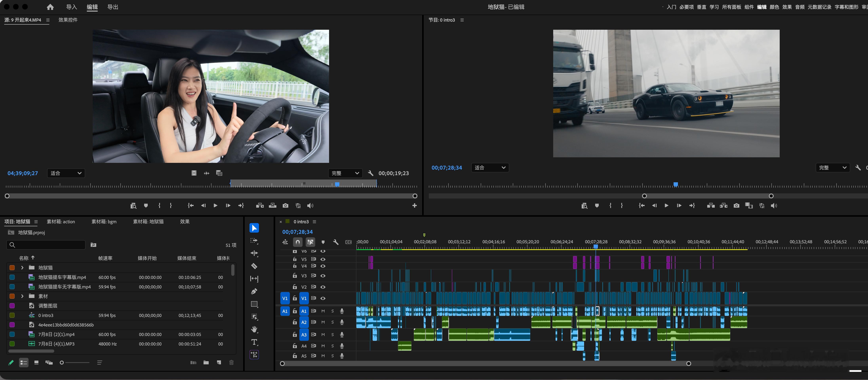Click Mark In in the Source monitor
This screenshot has height=380, width=868.
click(x=159, y=205)
